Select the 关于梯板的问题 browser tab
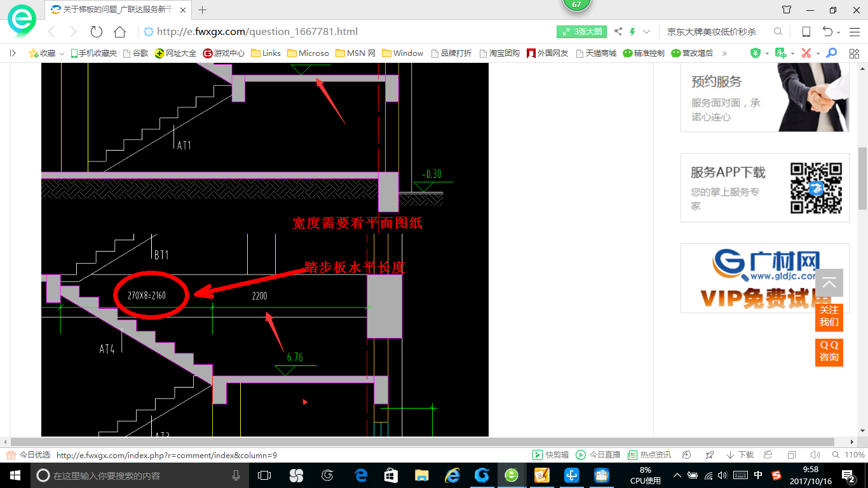868x488 pixels. 118,10
